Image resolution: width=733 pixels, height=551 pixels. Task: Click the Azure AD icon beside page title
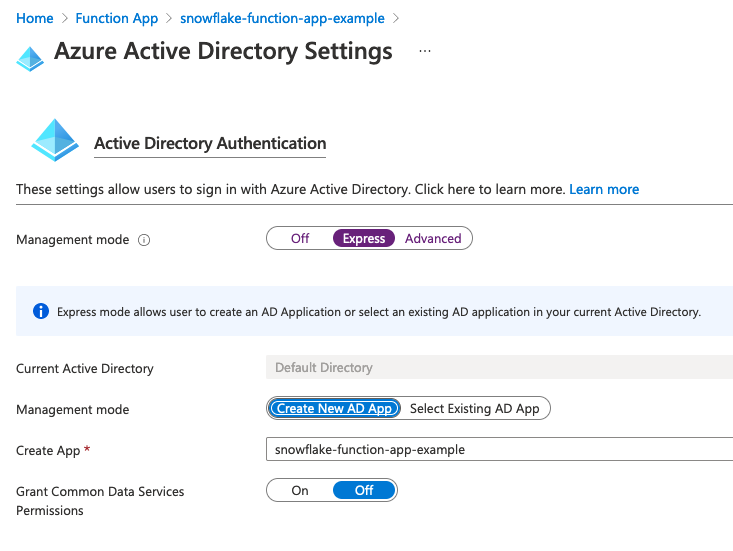(30, 58)
